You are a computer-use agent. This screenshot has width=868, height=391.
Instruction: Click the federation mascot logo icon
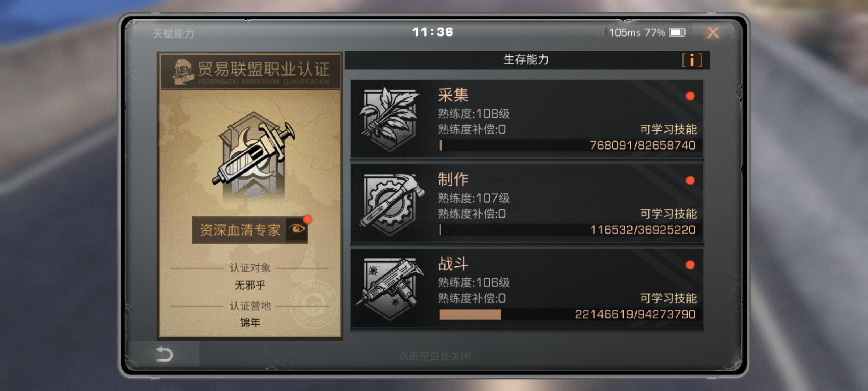(183, 72)
